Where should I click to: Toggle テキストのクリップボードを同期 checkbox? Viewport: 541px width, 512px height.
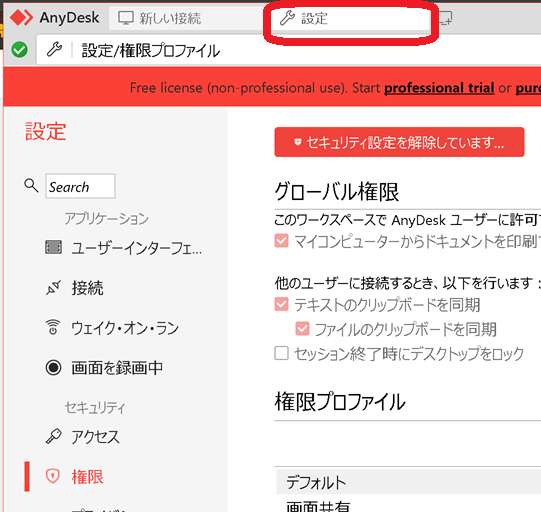tap(282, 304)
